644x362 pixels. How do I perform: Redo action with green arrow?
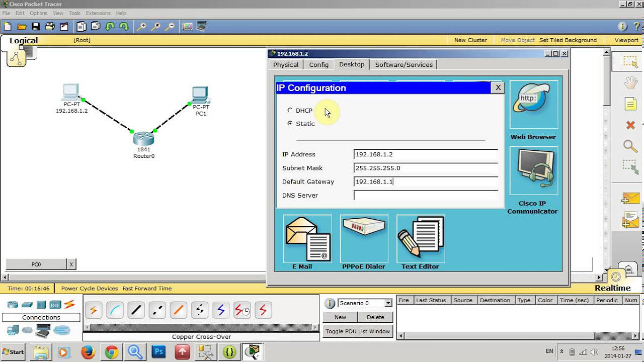click(124, 27)
